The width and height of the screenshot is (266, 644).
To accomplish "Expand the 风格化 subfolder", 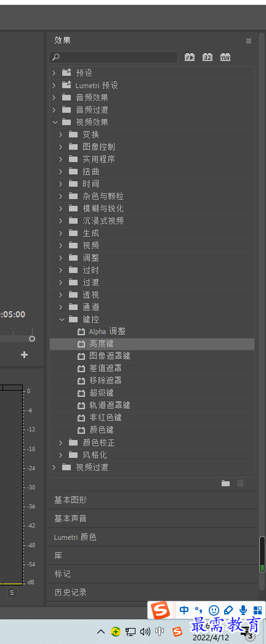I will [x=61, y=455].
